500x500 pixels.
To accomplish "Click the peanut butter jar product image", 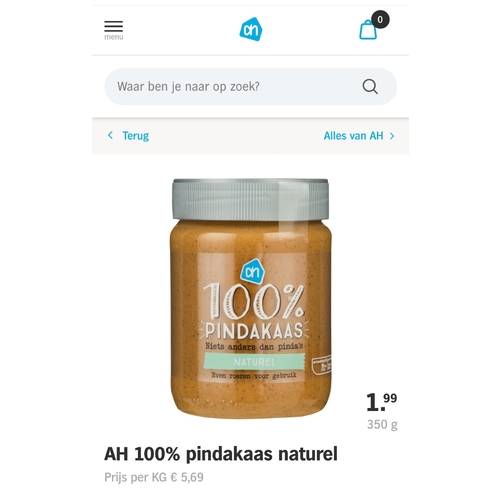I will pos(251,298).
